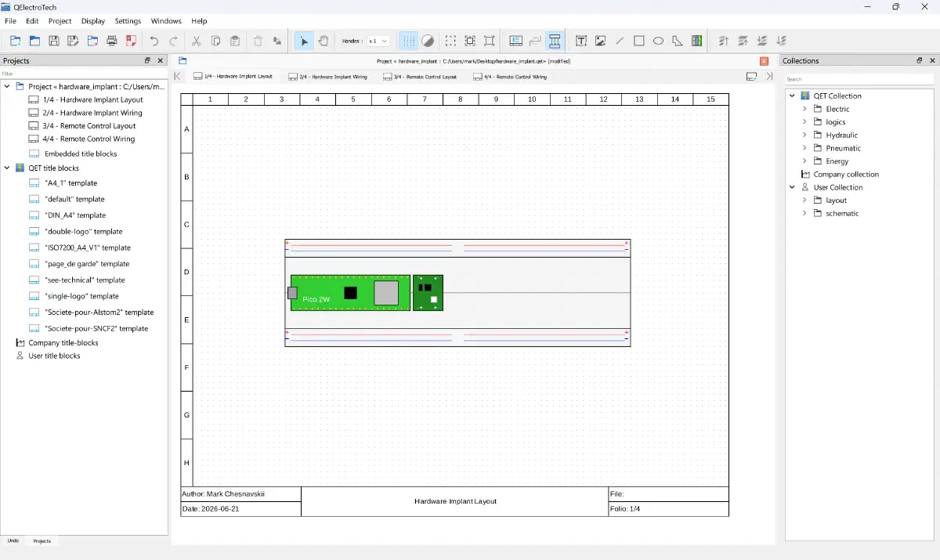Select the Ellipse drawing tool
940x560 pixels.
coord(658,41)
